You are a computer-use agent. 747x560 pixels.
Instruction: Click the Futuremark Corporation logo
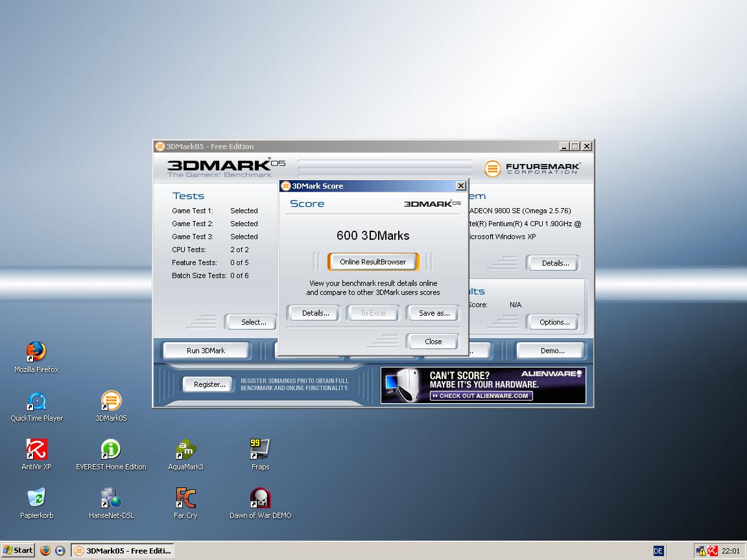[x=532, y=168]
